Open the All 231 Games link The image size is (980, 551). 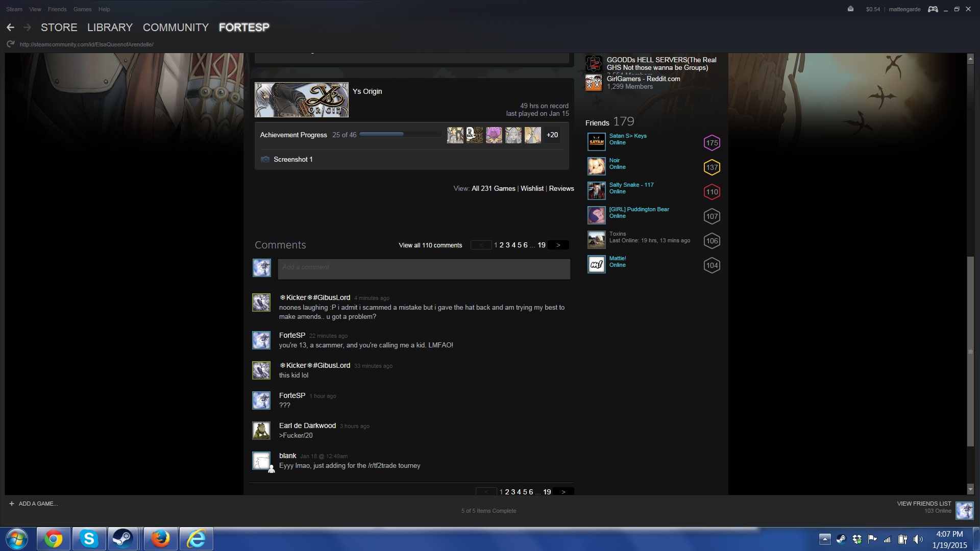point(493,189)
